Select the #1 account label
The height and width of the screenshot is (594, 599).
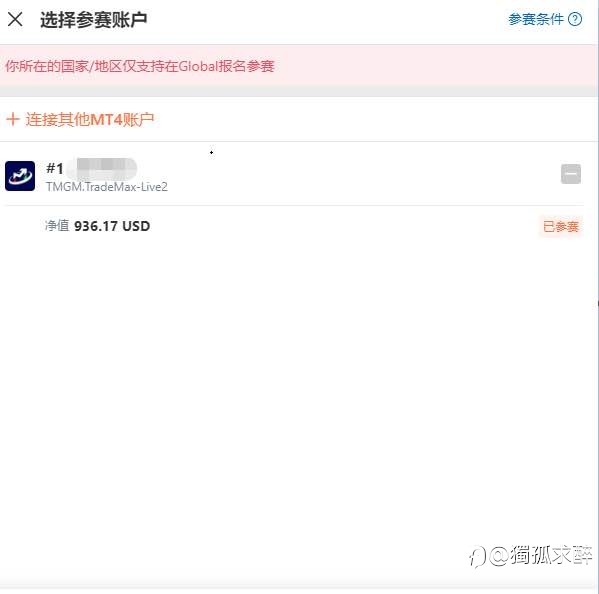point(55,168)
